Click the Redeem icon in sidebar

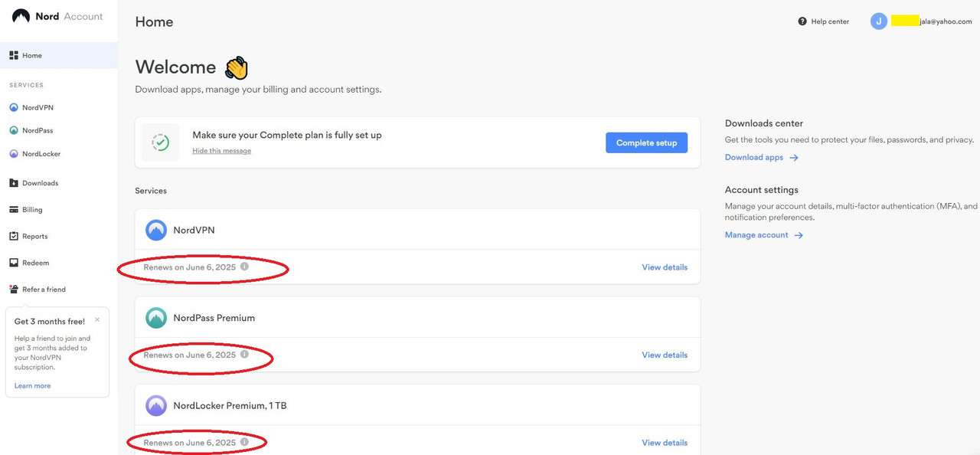coord(14,263)
